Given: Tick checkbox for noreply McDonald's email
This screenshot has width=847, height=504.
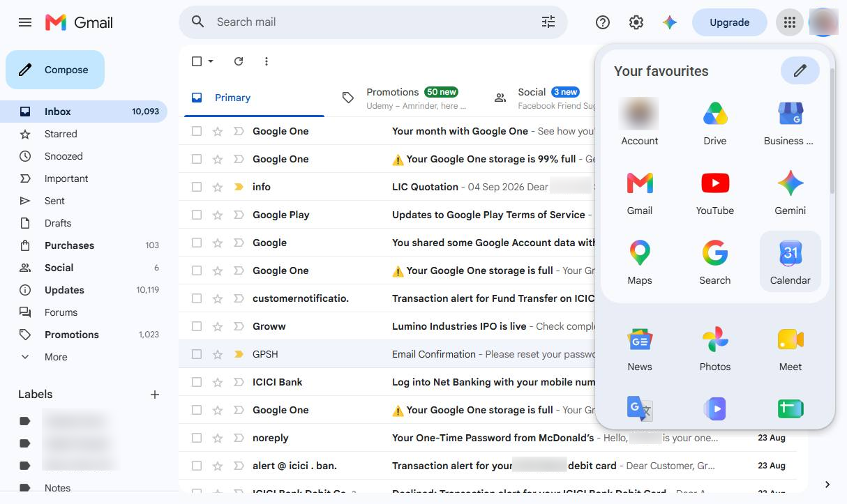Looking at the screenshot, I should tap(197, 438).
